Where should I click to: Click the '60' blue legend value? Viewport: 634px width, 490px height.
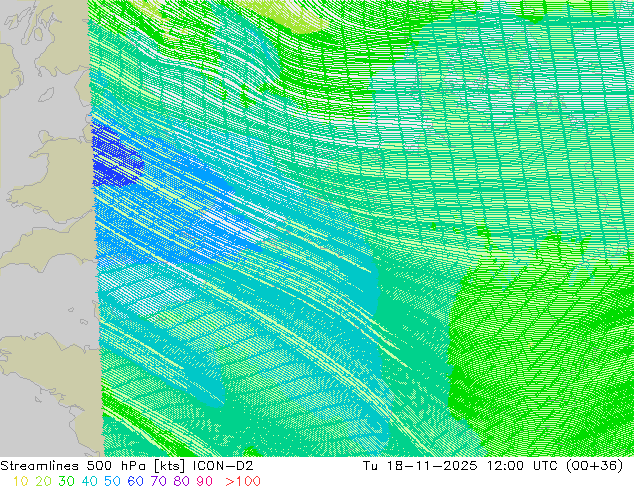click(135, 481)
